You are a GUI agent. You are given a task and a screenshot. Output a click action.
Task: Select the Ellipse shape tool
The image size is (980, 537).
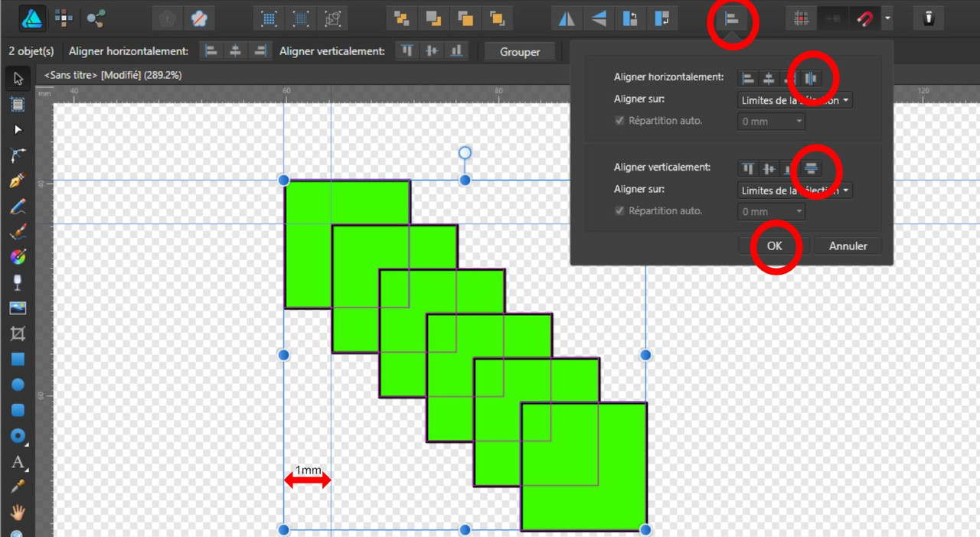(18, 385)
